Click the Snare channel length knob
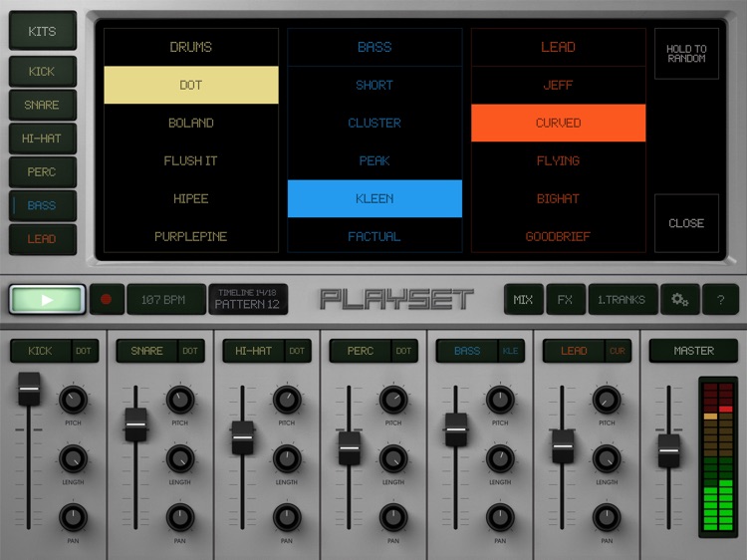747x560 pixels. pos(179,458)
